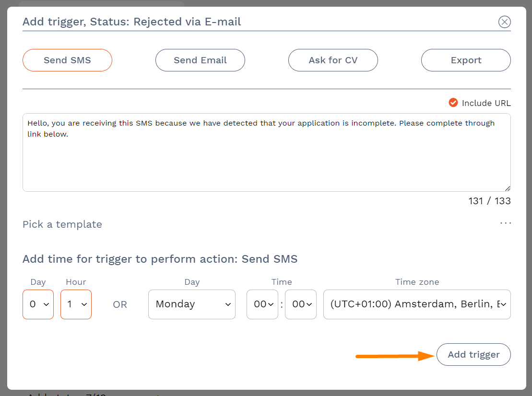Click the text area resize handle
The height and width of the screenshot is (396, 532).
(508, 188)
